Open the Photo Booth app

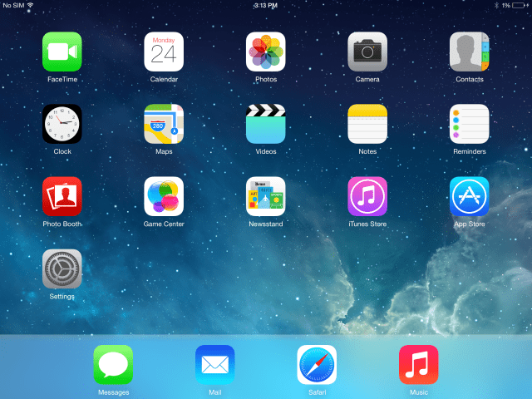(62, 196)
